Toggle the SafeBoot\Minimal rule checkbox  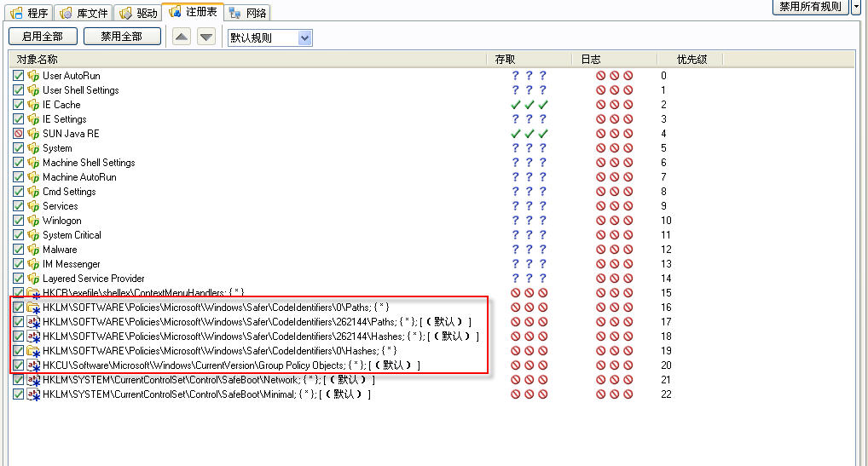click(x=18, y=394)
